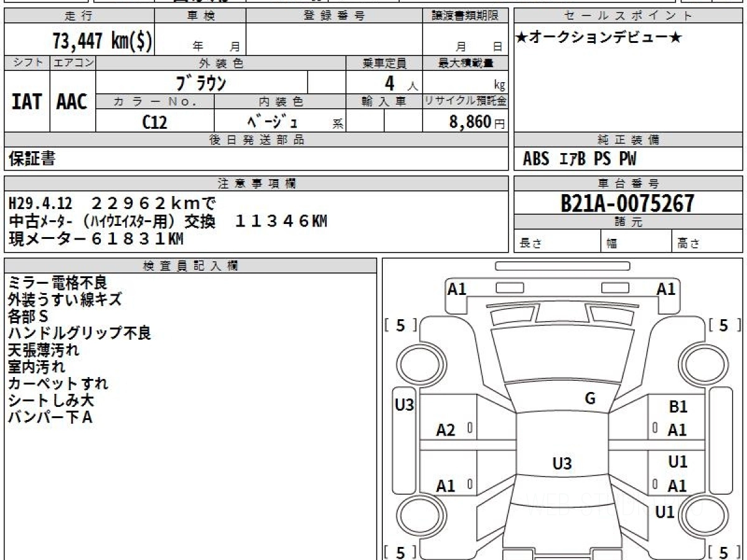Click the seating capacity value 4
Screen dimensions: 747x560
[x=390, y=82]
